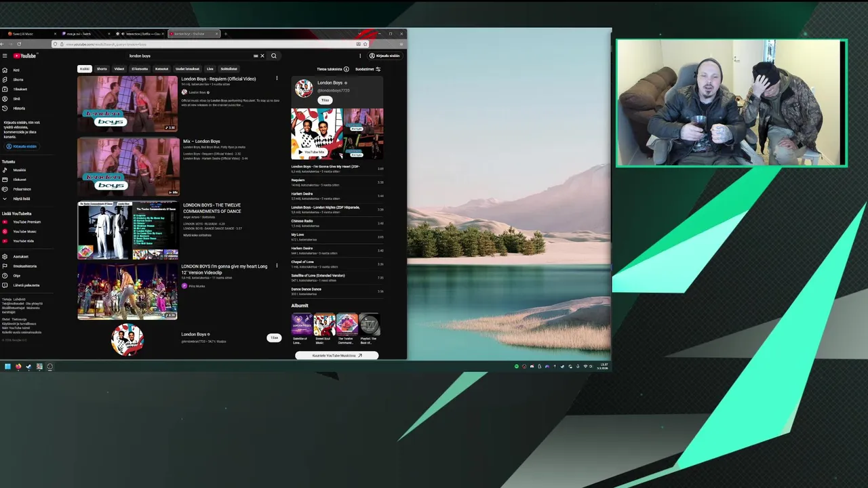
Task: Click Tilaa in London Boys info card
Action: 325,100
